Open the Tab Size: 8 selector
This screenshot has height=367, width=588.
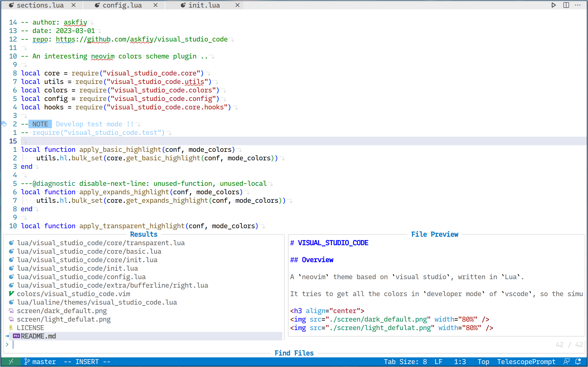click(405, 362)
